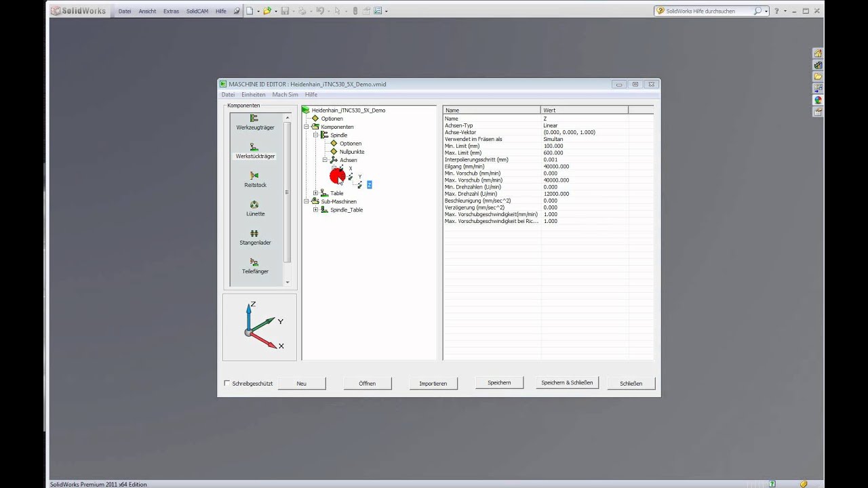Open the SolidWorks Ansicht menu

click(147, 11)
